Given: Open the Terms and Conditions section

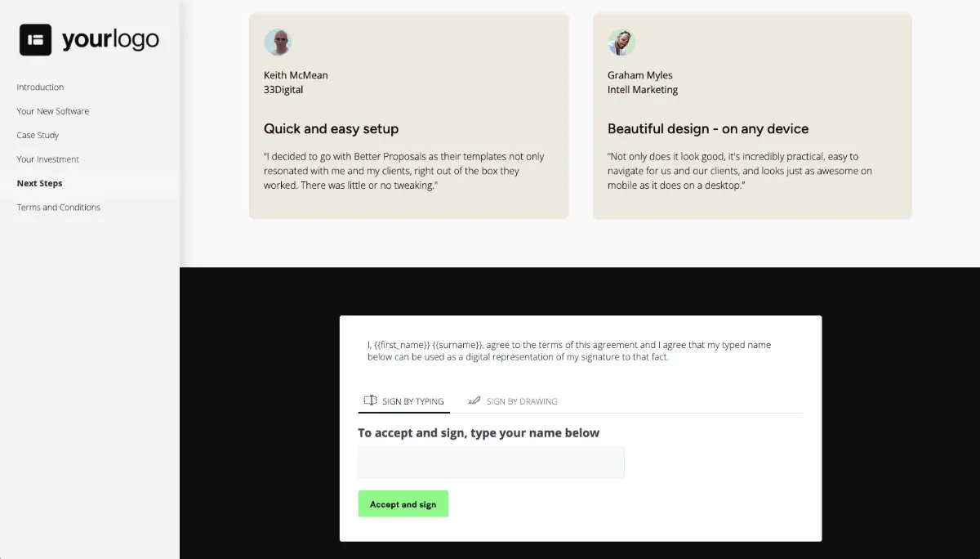Looking at the screenshot, I should pyautogui.click(x=58, y=207).
